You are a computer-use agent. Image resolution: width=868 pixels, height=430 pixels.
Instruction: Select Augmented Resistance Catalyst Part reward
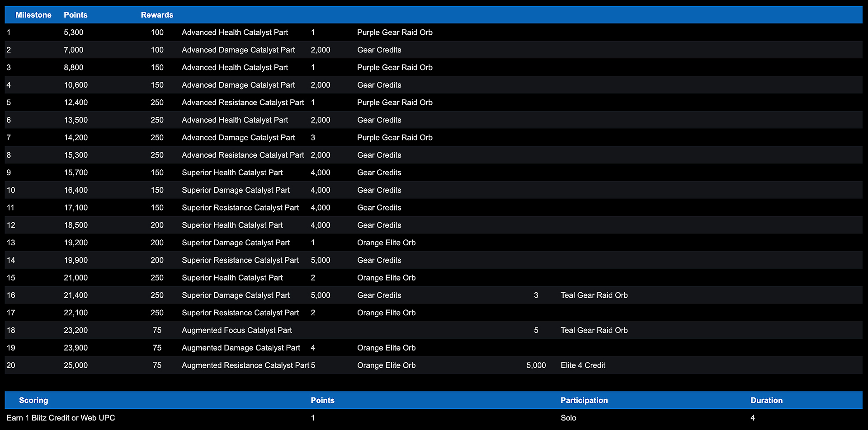245,365
